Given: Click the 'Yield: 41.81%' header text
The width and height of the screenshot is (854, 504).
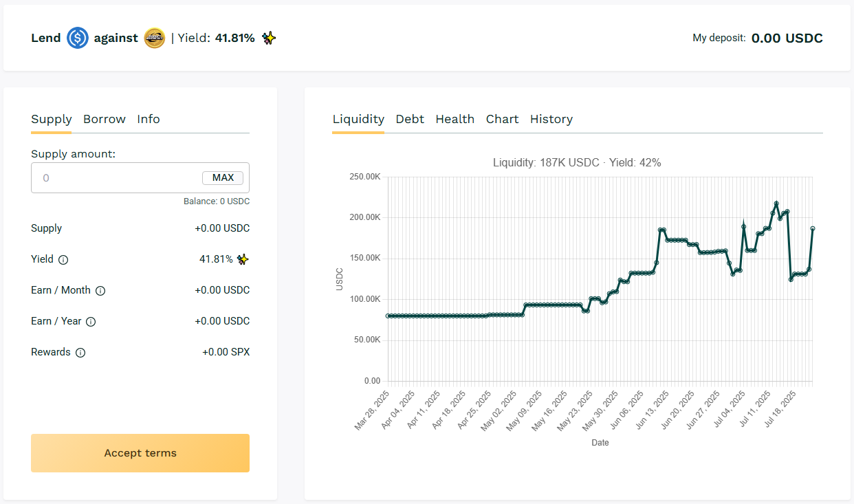Looking at the screenshot, I should [x=217, y=38].
